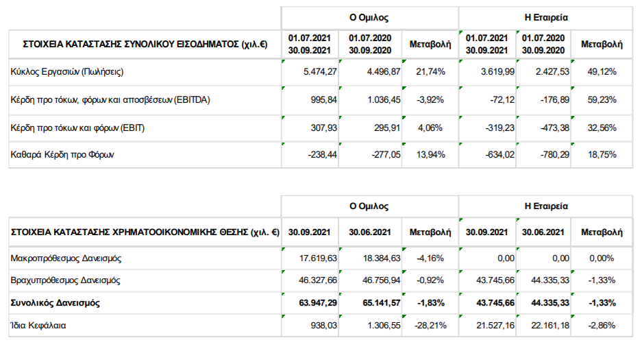Select the header 'ΣΤΟΙΧΕΙΑ ΚΑΤΑΣΤΑΣΗΣ ΧΡΗΜΑΤΟΟΙΚΟΝΟΜΙΚΗΣ ΘΕΣΗΣ (χιλ. €)'
Viewport: 644px width, 351px height.
145,232
